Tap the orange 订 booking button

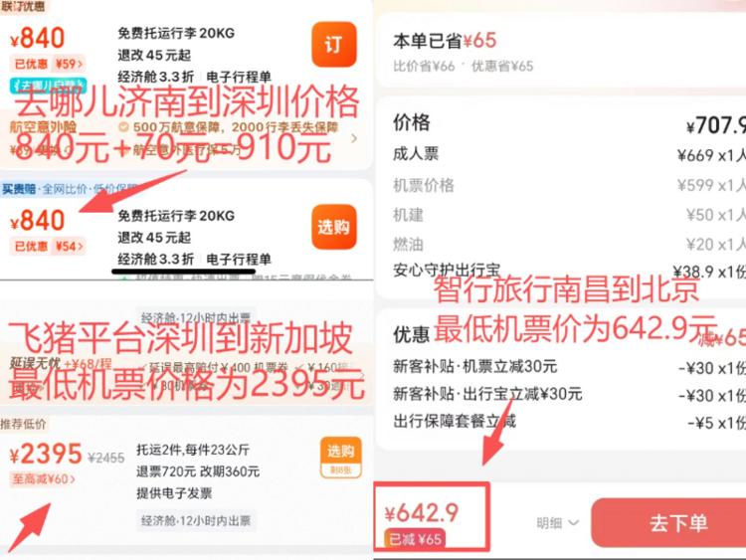click(333, 44)
